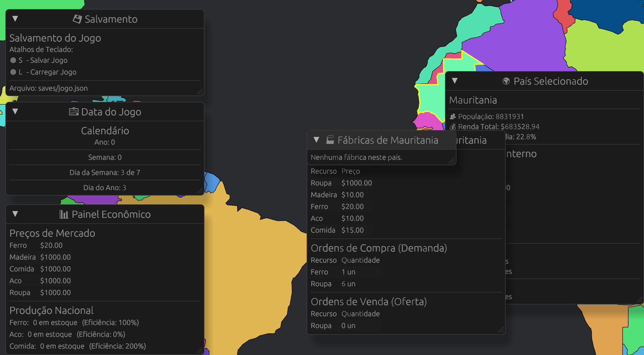
Task: Click 'Aco: 0 em estoque' production line
Action: coord(67,334)
